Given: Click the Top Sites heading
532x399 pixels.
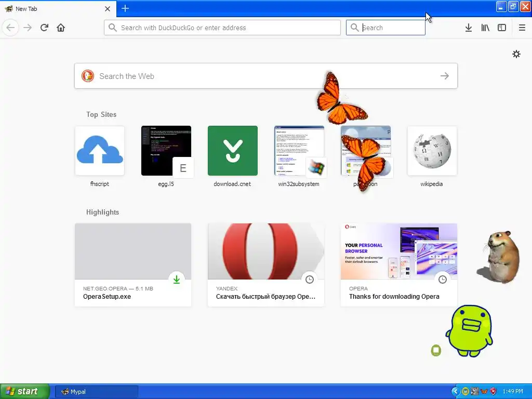Looking at the screenshot, I should [x=101, y=114].
